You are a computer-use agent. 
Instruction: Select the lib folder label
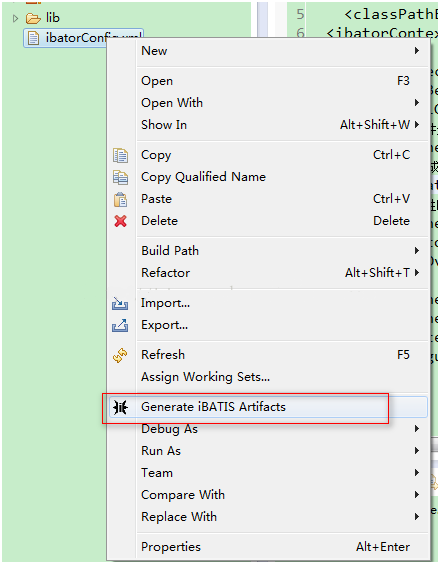point(53,18)
